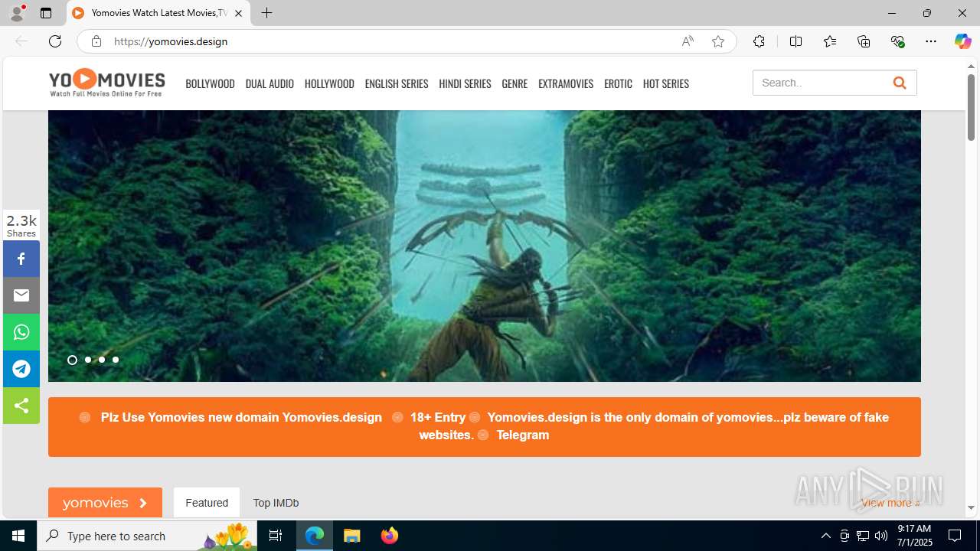Switch to the Featured tab

[x=207, y=503]
